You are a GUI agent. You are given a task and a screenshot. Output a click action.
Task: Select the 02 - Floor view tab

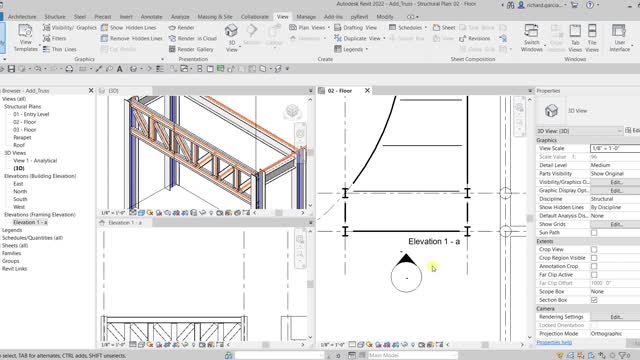(x=340, y=91)
